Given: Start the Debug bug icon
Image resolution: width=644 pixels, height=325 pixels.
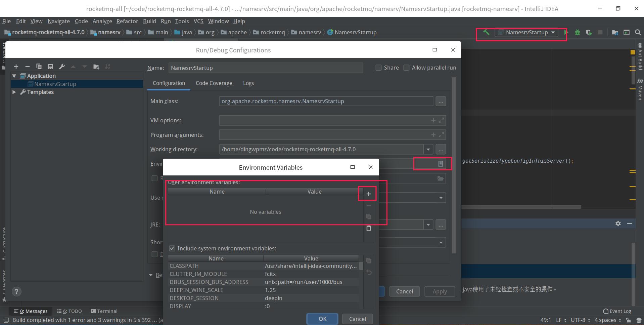Looking at the screenshot, I should coord(577,32).
